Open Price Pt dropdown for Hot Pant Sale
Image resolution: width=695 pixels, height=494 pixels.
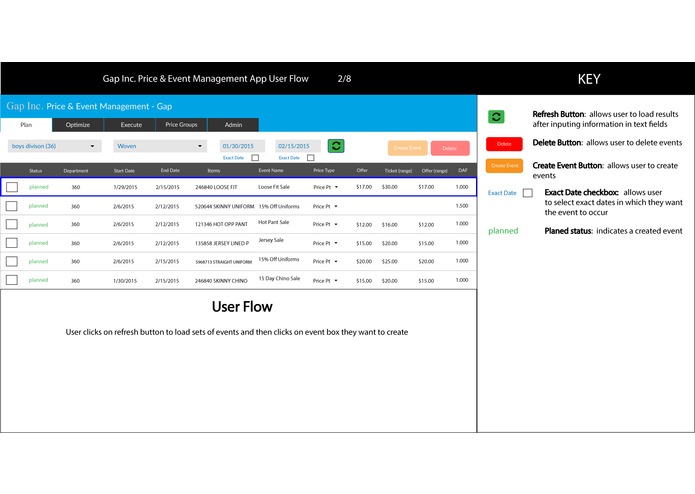[325, 224]
